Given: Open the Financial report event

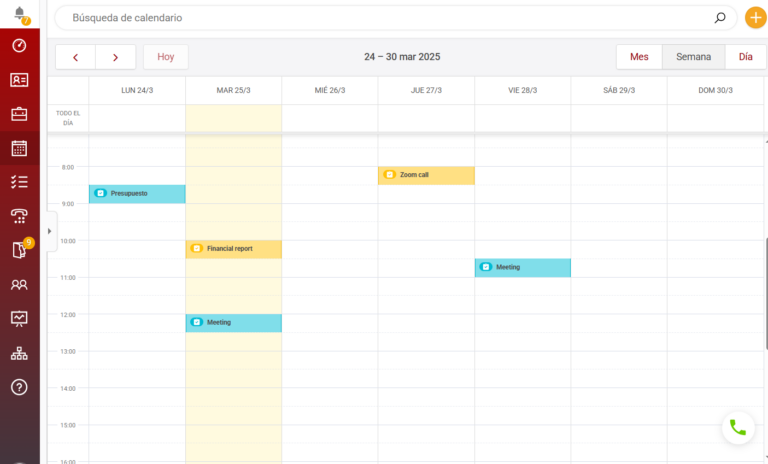Looking at the screenshot, I should tap(234, 249).
